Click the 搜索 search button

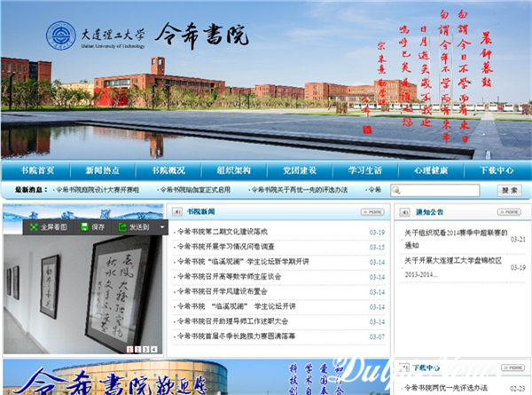[510, 190]
